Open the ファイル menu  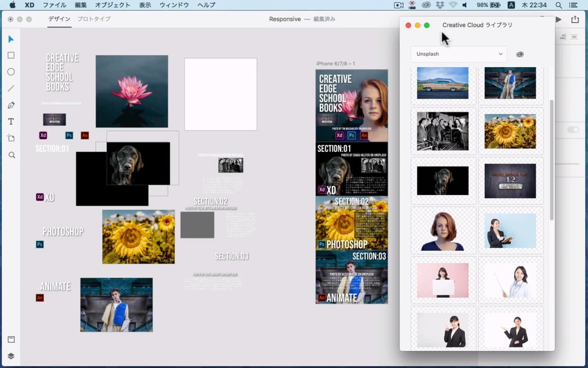tap(55, 5)
